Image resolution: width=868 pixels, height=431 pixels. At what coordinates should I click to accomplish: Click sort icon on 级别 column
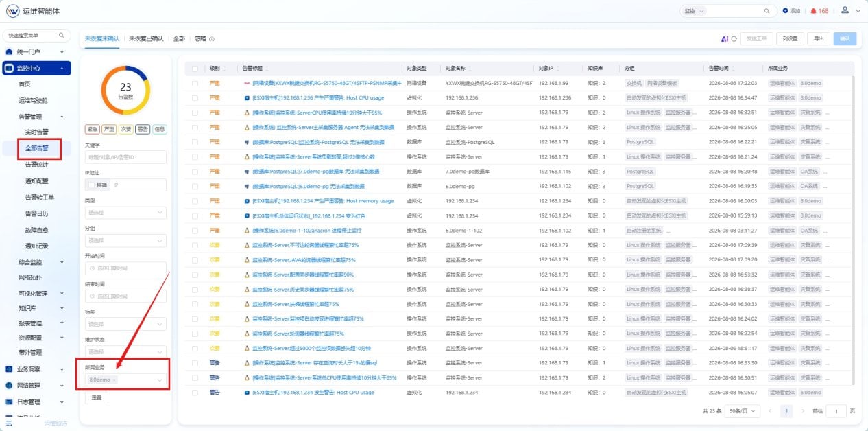224,69
